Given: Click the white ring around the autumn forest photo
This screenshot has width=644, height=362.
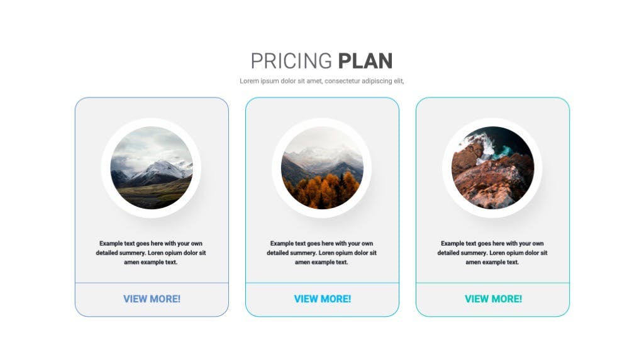Looking at the screenshot, I should [322, 123].
